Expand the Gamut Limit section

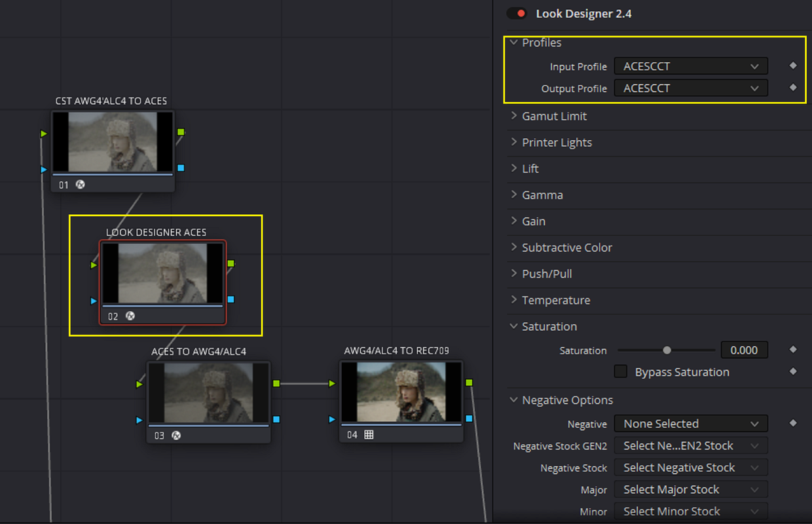point(513,116)
